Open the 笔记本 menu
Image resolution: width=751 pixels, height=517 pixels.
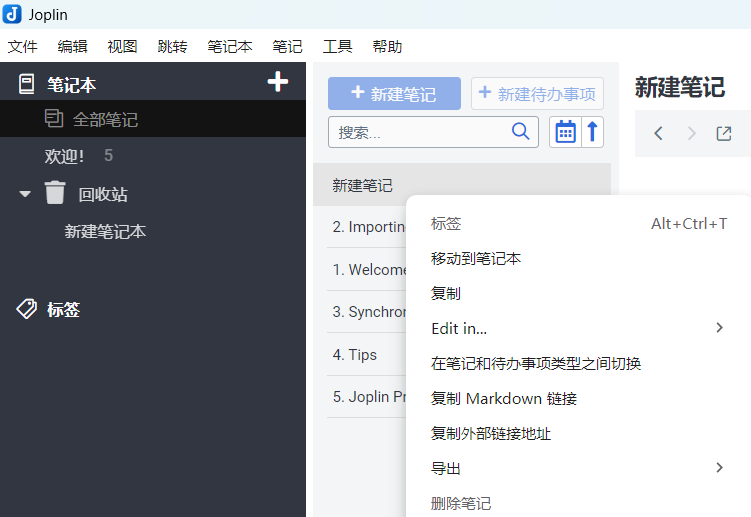[x=230, y=46]
